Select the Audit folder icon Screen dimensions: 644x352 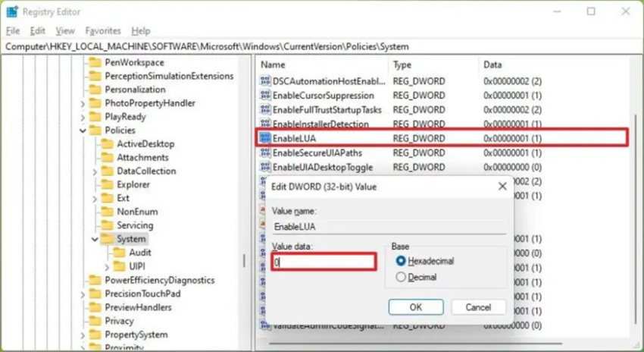(119, 253)
